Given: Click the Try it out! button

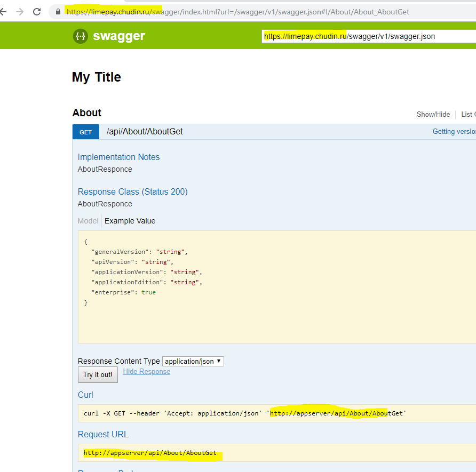Looking at the screenshot, I should pos(98,374).
